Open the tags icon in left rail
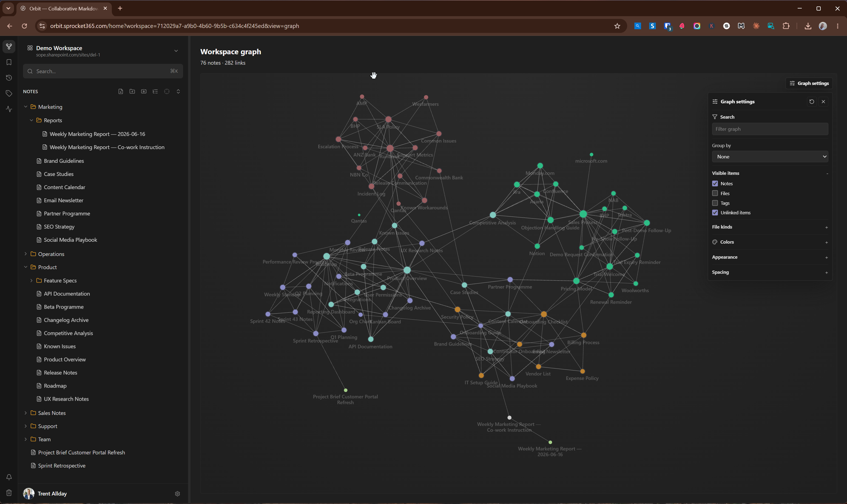Screen dimensions: 847x504 9,93
